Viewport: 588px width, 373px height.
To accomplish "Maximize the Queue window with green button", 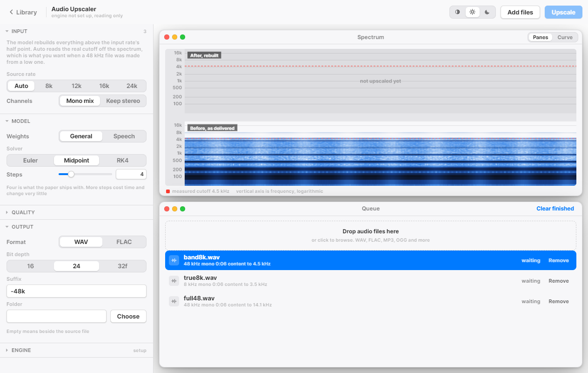I will pos(183,209).
